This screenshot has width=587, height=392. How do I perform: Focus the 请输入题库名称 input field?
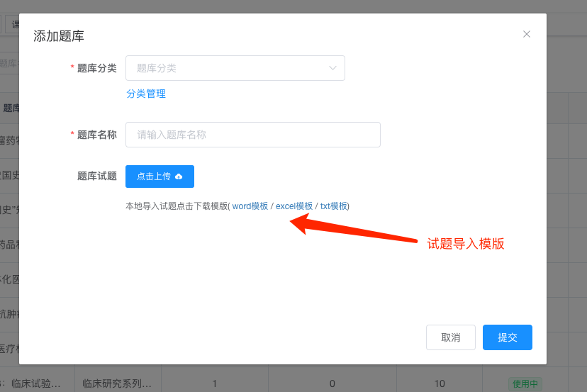[x=252, y=135]
